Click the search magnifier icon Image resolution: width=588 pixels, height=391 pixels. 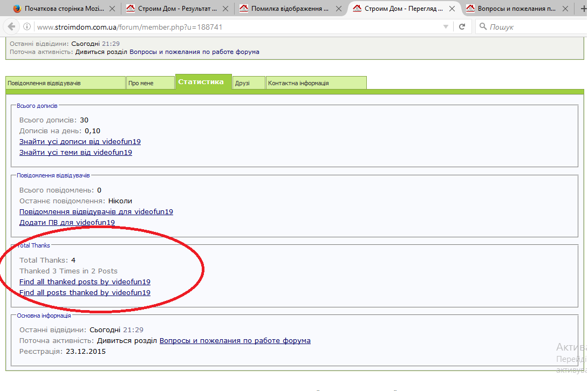(483, 26)
